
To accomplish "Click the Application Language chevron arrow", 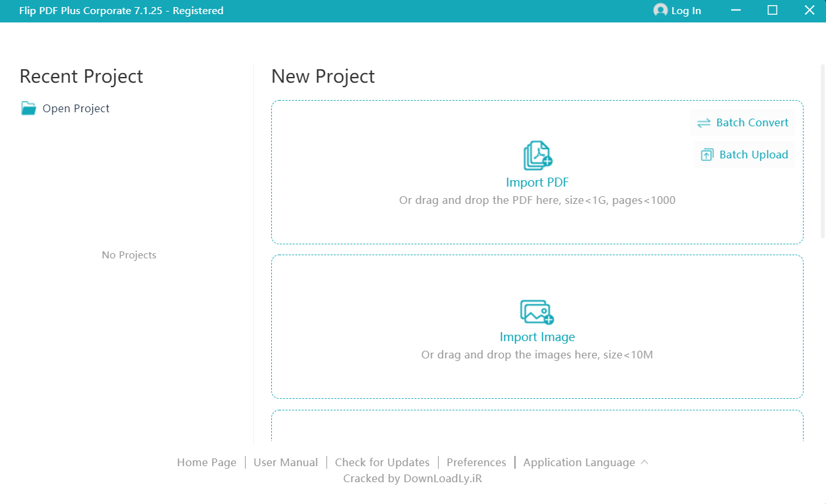I will (645, 462).
